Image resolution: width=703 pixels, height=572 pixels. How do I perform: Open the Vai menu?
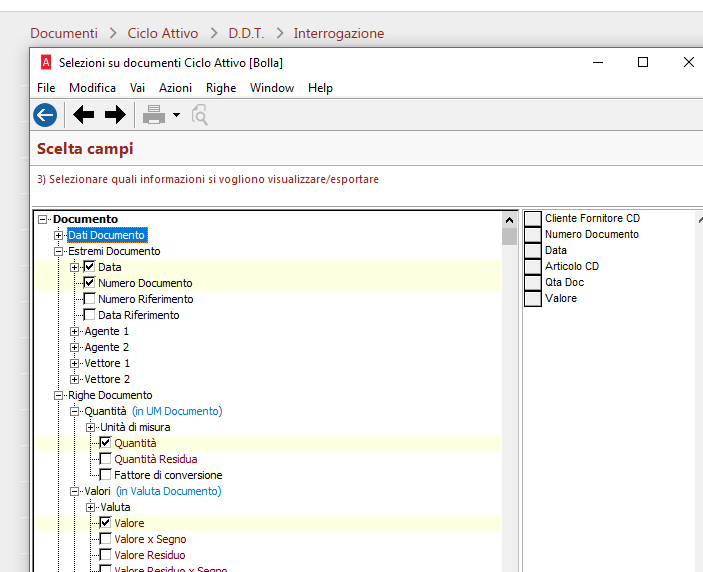click(137, 88)
